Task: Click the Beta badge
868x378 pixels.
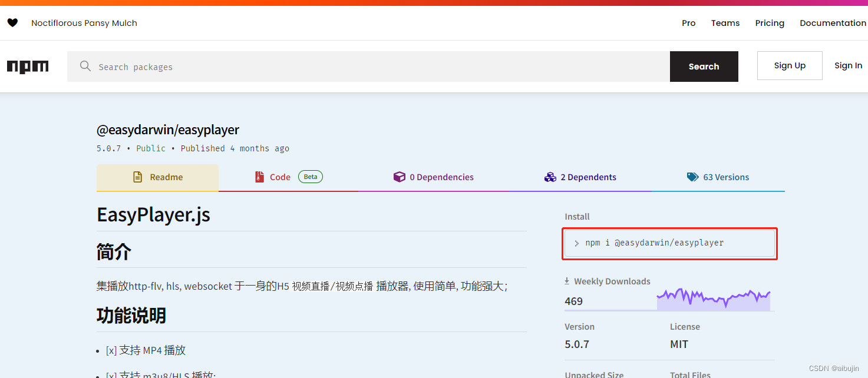Action: [311, 177]
